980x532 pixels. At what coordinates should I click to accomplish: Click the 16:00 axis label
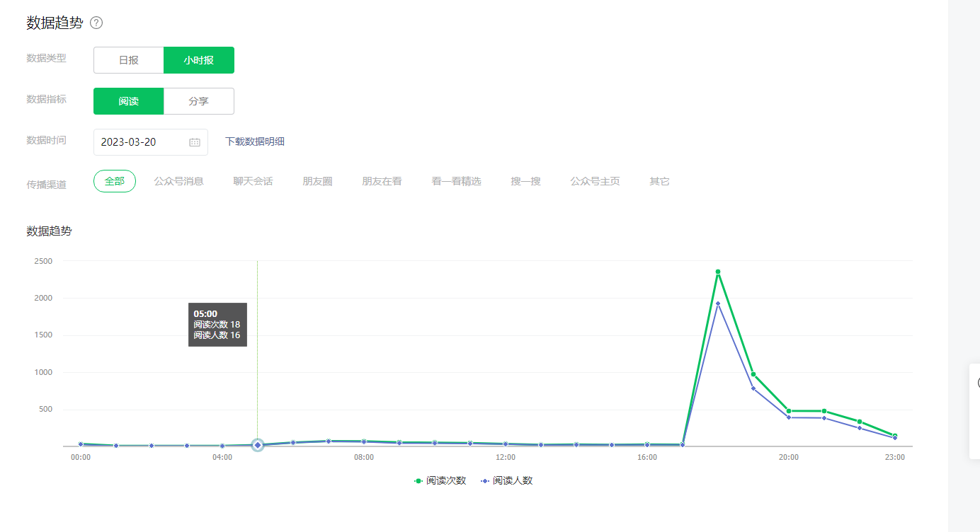coord(647,458)
